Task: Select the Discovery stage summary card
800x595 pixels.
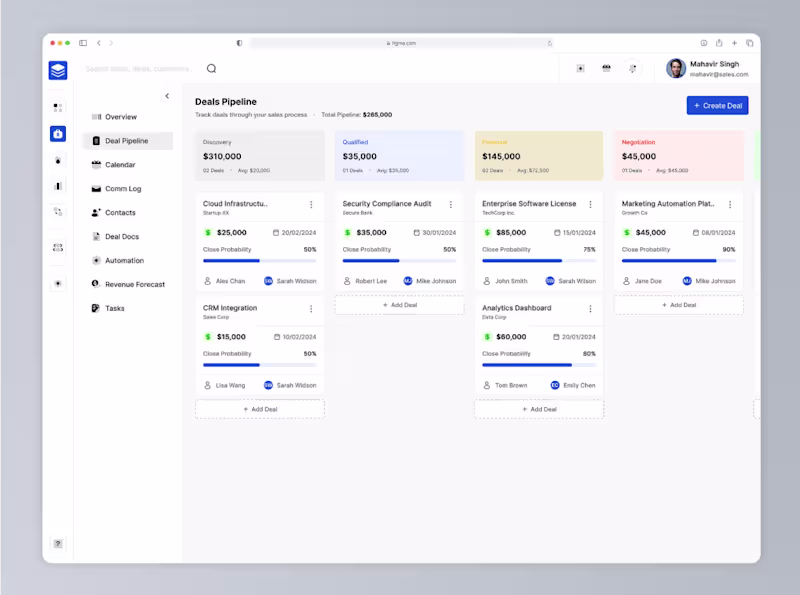Action: (x=260, y=156)
